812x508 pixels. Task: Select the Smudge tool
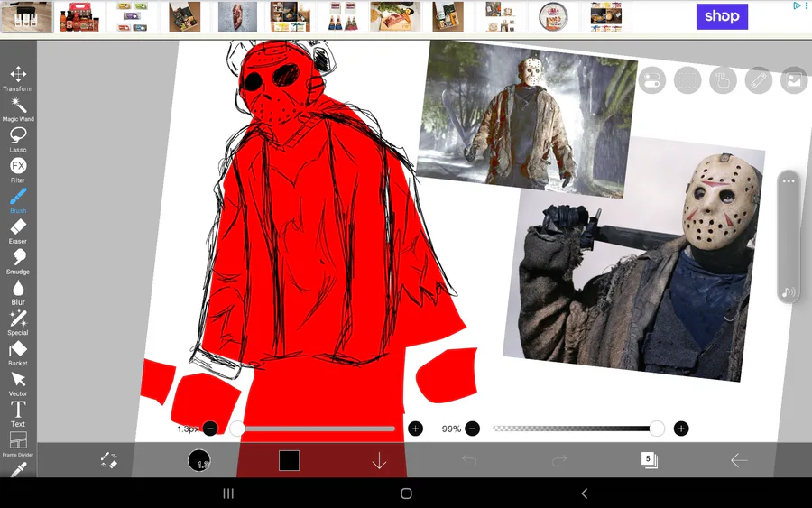pos(18,262)
